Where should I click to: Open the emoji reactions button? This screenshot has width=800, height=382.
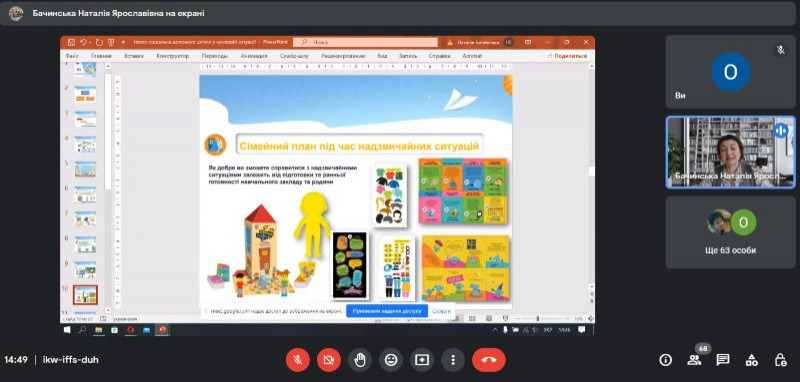pyautogui.click(x=391, y=360)
